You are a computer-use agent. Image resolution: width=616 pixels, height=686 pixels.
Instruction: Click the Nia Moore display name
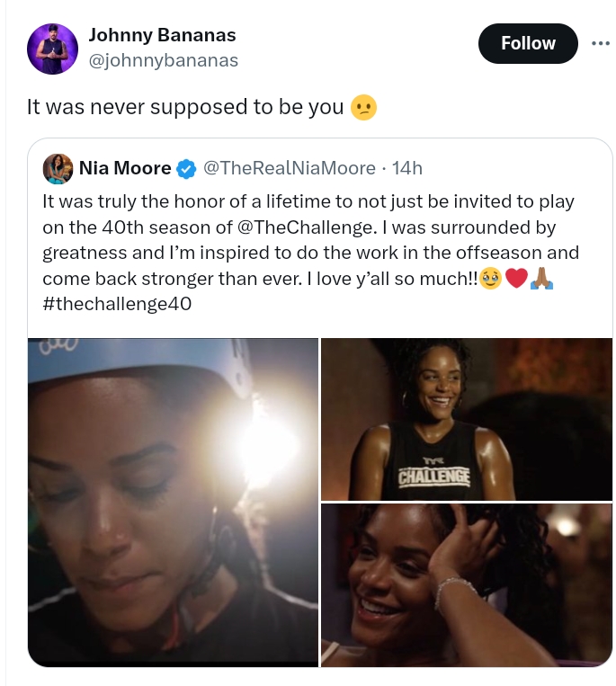(x=125, y=168)
